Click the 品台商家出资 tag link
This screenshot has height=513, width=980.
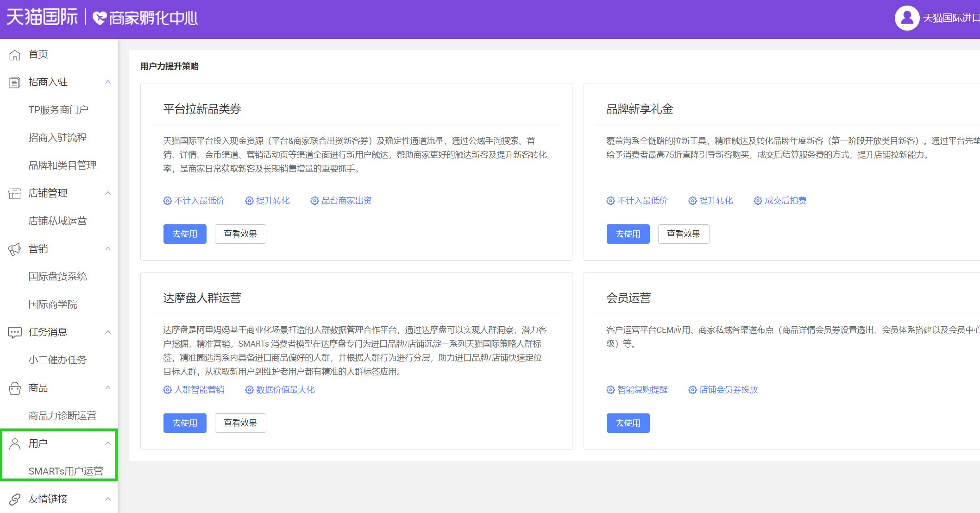tap(347, 201)
